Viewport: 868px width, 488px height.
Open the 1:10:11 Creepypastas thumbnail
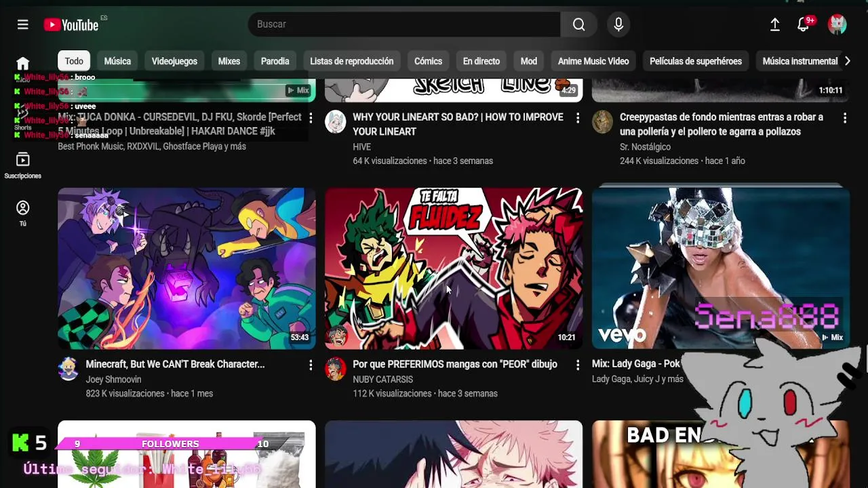(721, 89)
